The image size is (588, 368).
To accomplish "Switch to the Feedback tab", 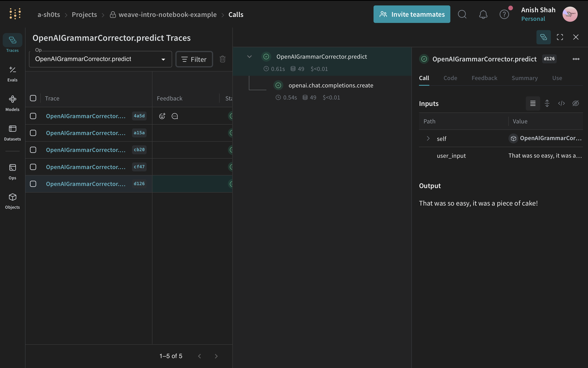I will point(484,78).
